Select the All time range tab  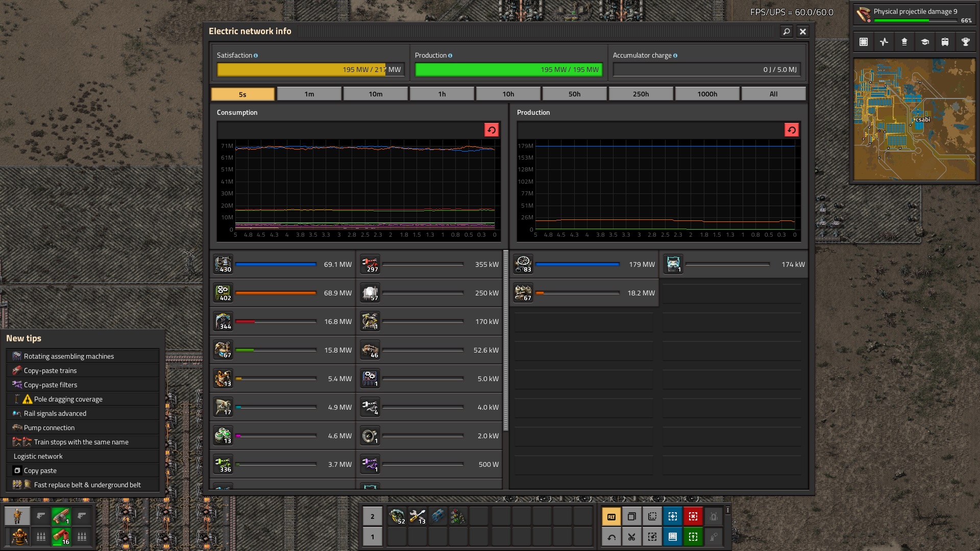point(774,94)
